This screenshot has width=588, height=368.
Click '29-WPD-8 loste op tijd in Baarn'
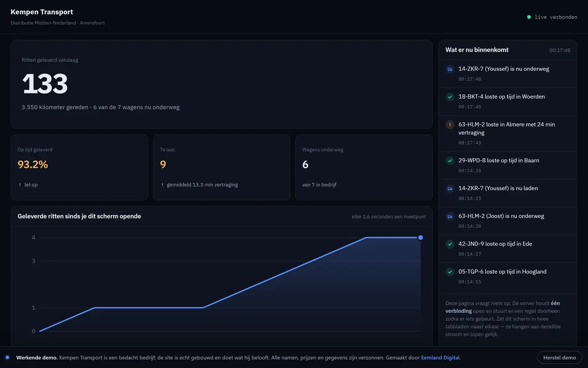point(499,160)
